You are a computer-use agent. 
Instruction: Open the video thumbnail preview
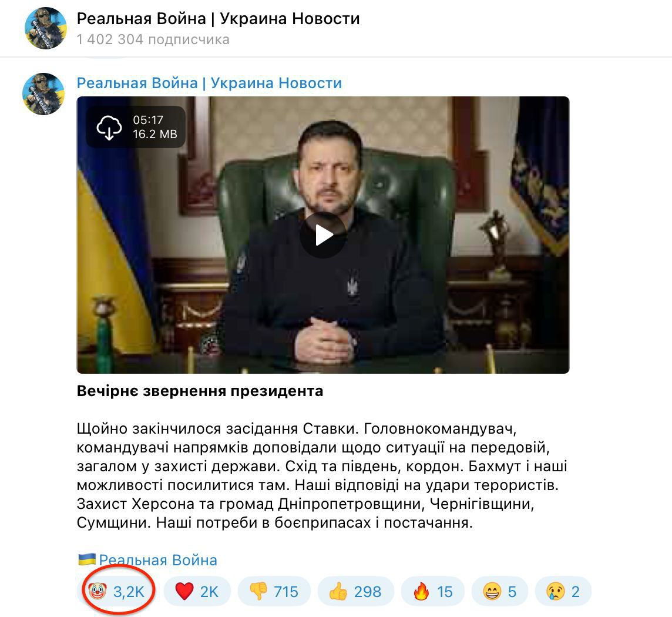(323, 235)
